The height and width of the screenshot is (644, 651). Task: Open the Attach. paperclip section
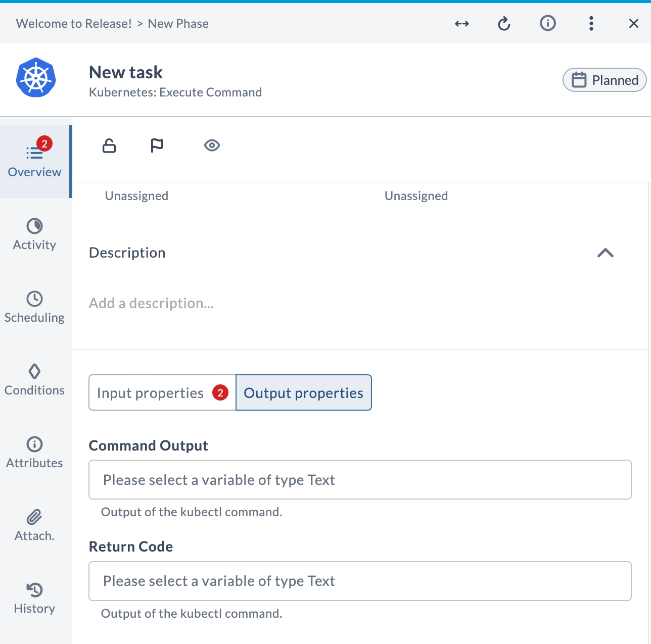(34, 525)
